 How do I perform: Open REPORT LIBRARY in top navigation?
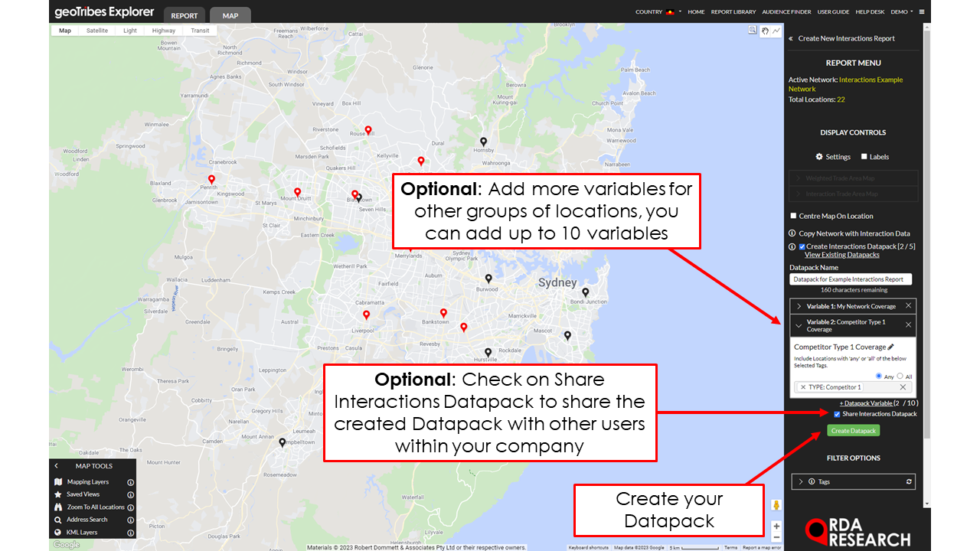[x=733, y=11]
